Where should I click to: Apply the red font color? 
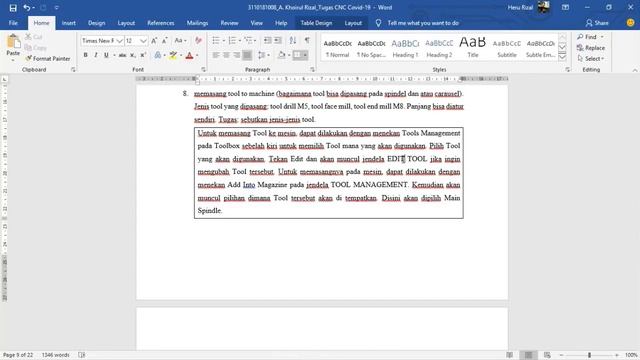point(189,55)
